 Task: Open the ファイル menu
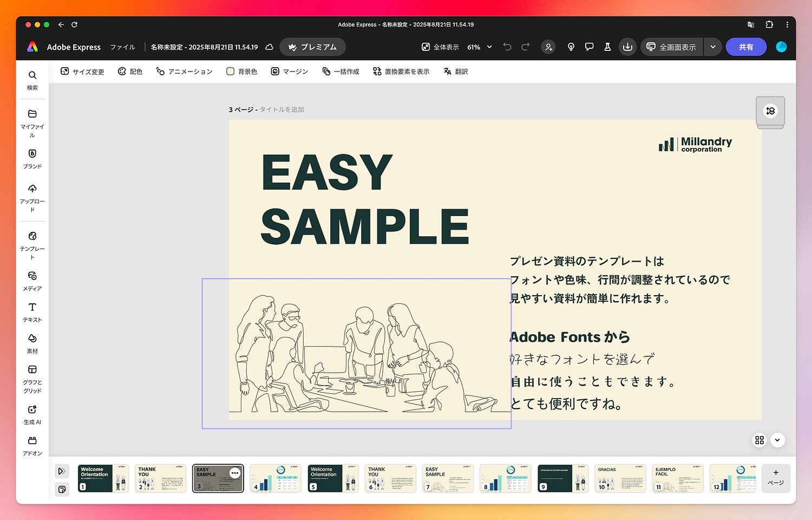coord(122,47)
